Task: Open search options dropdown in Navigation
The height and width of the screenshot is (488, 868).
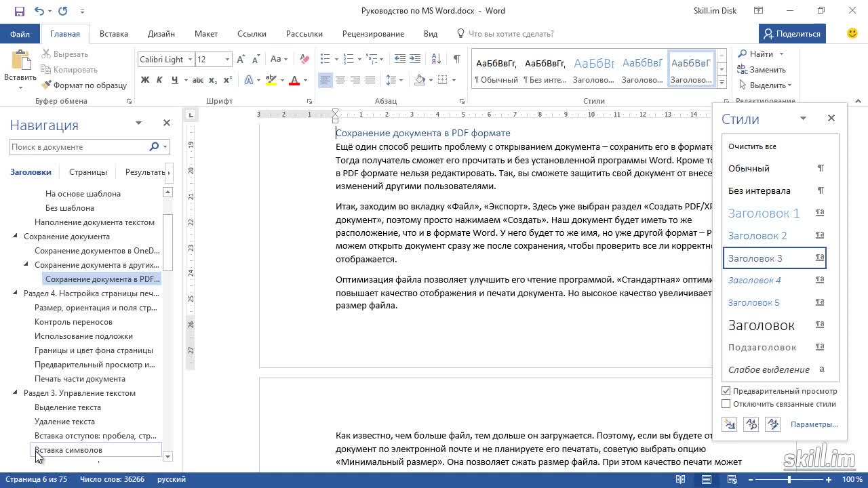Action: click(x=165, y=147)
